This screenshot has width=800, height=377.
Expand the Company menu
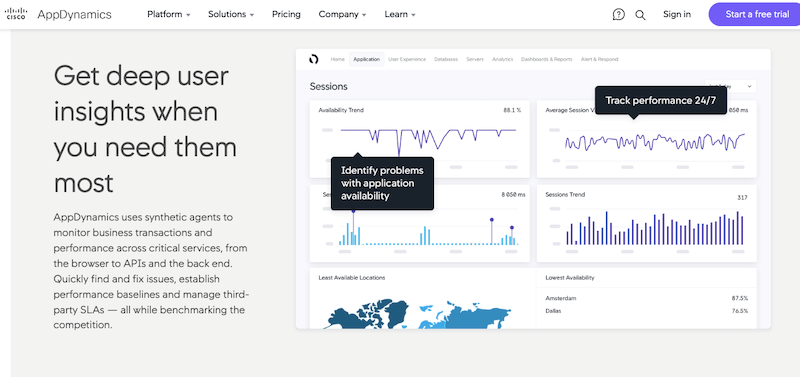(x=342, y=14)
